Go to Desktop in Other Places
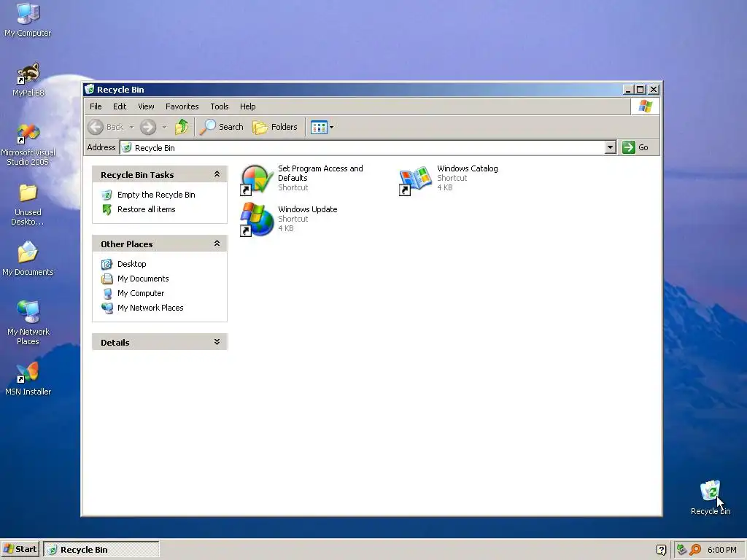 click(132, 264)
